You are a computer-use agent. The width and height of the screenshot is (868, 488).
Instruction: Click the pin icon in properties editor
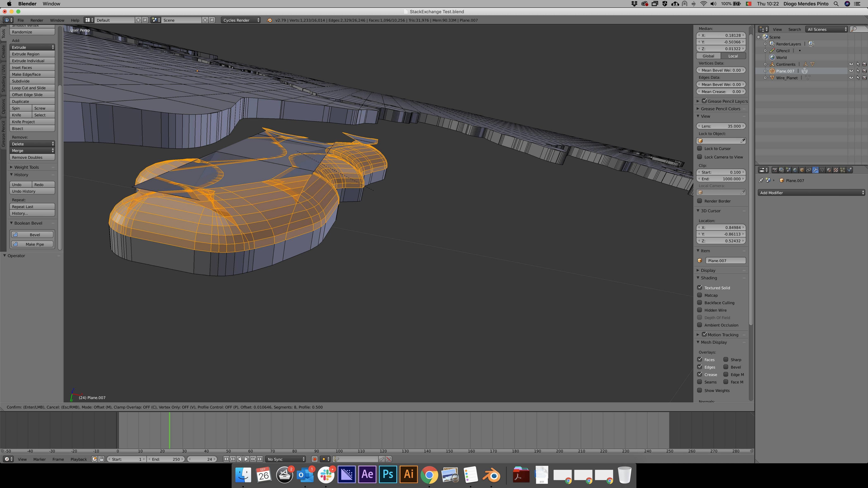click(761, 181)
